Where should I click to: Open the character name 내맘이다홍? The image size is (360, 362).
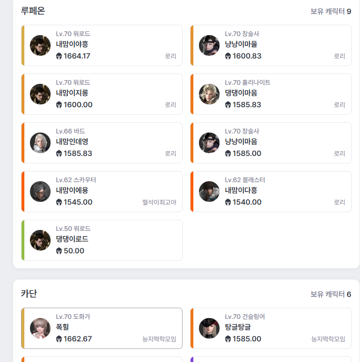tap(241, 191)
